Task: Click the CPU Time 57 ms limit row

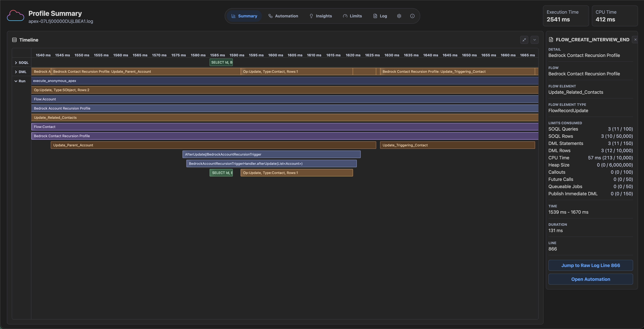Action: [590, 158]
